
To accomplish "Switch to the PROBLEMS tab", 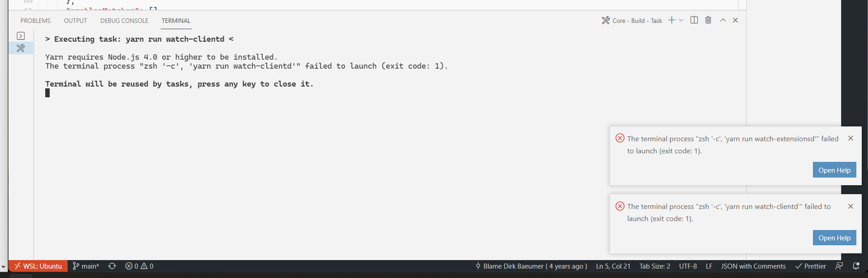I will pyautogui.click(x=35, y=20).
